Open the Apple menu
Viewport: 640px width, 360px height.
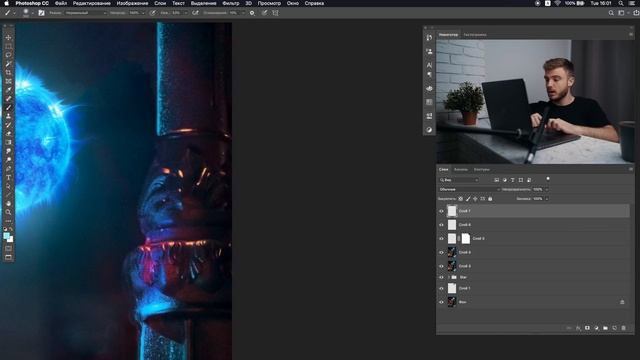point(6,3)
